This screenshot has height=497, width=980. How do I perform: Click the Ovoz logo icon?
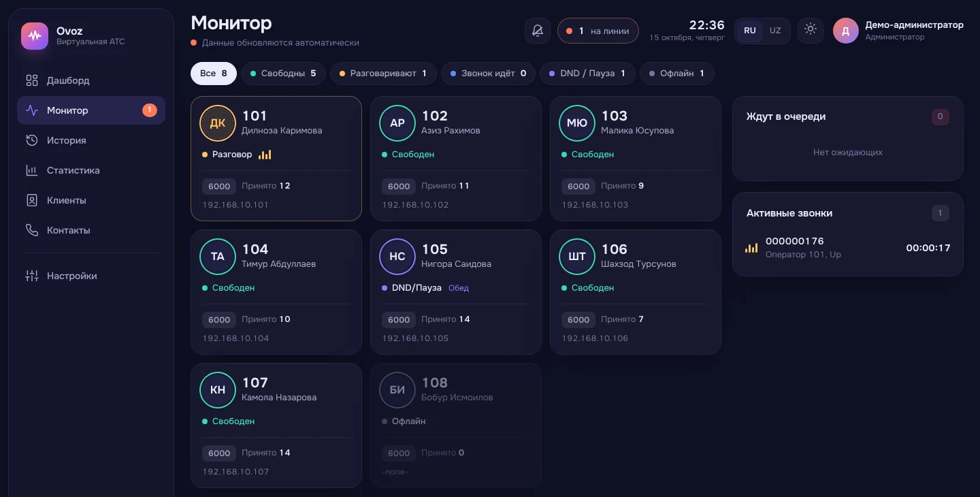(35, 36)
